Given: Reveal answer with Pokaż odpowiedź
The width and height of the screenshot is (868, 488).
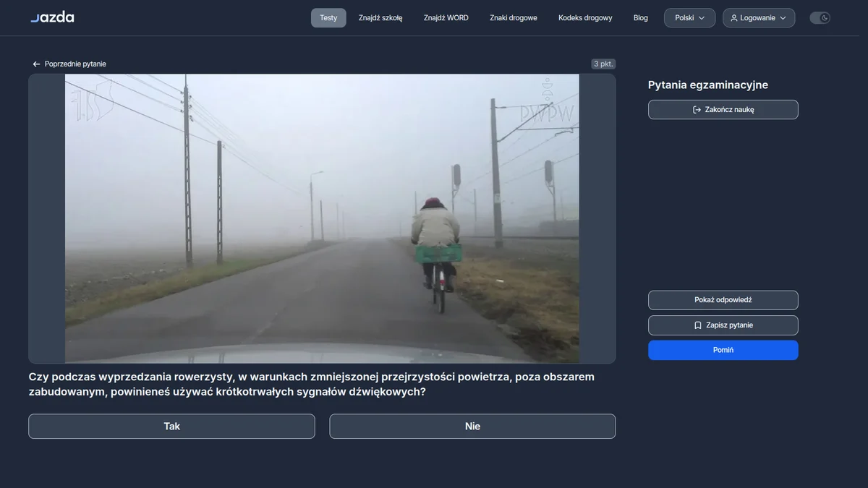Looking at the screenshot, I should click(723, 300).
